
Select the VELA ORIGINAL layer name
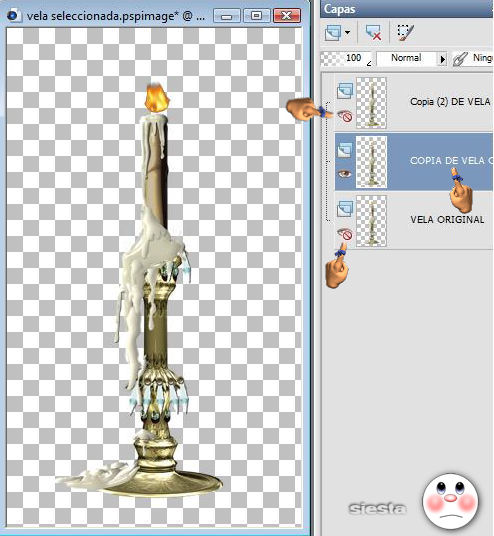[447, 219]
